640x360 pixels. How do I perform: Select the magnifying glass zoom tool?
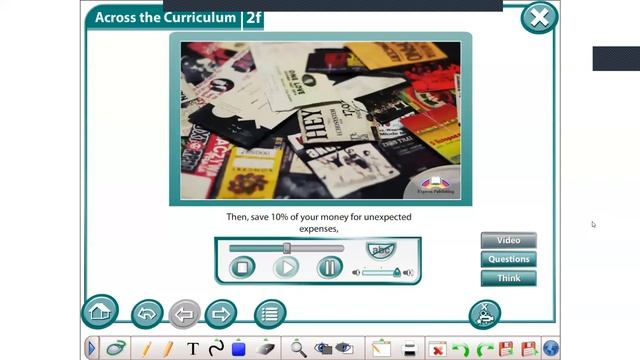(298, 349)
